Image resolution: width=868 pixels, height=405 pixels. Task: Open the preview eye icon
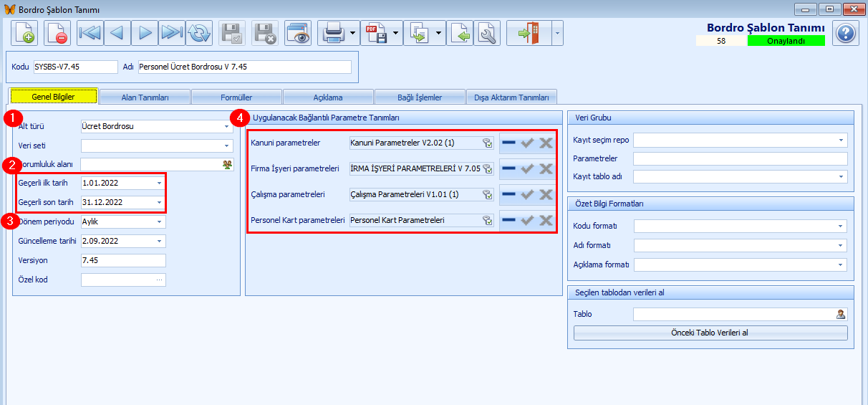pos(297,33)
